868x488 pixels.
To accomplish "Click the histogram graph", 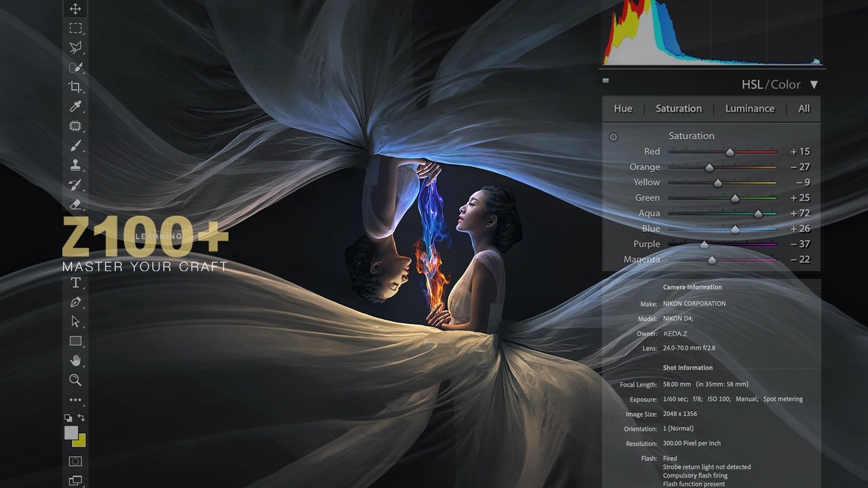I will (x=713, y=33).
